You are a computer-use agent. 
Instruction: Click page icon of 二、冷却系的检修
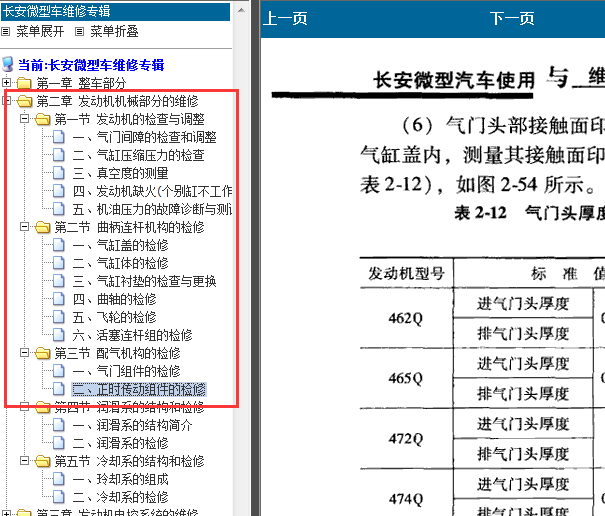click(x=59, y=497)
